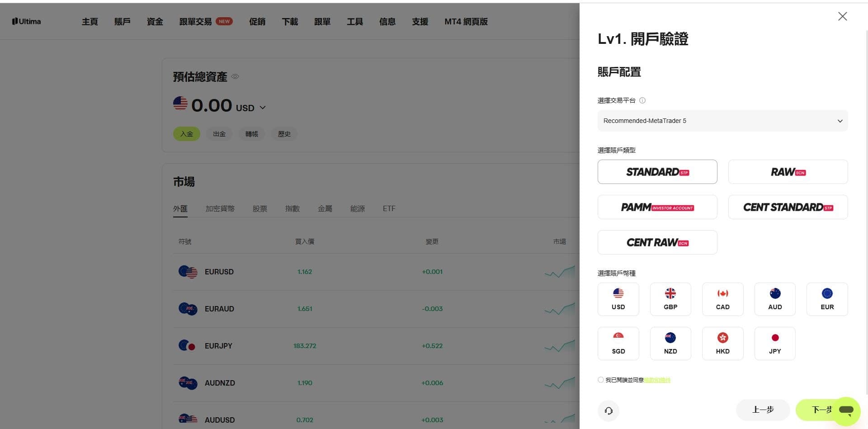Open 支援 menu in top navigation
Screen dimensions: 868x429
point(420,22)
